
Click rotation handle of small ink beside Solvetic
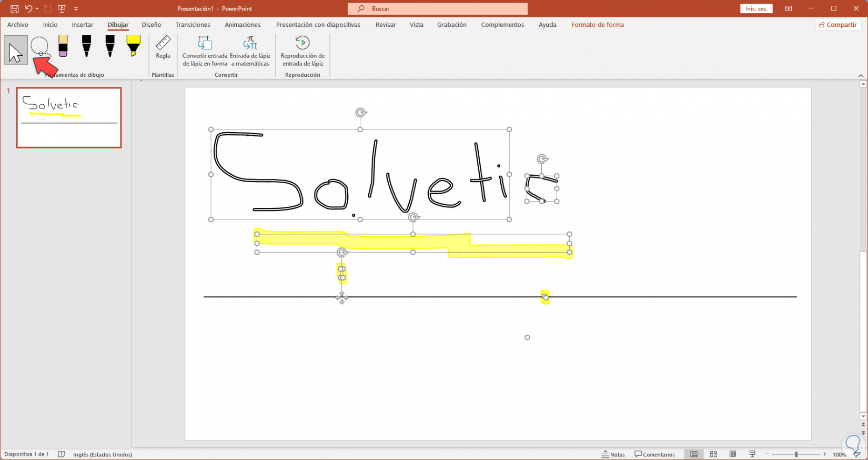coord(542,159)
